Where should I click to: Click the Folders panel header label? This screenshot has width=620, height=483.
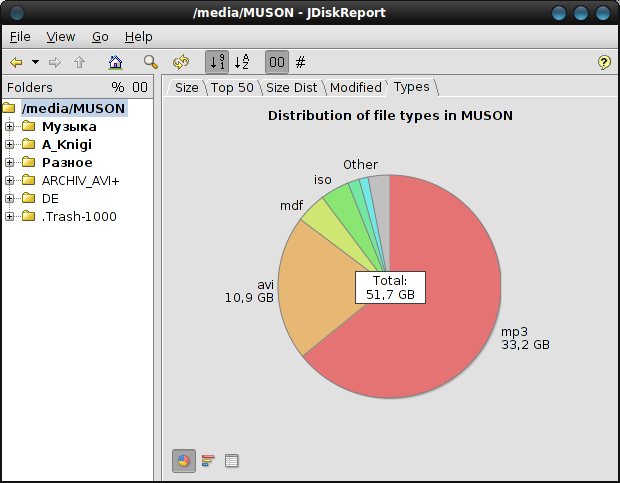tap(30, 87)
